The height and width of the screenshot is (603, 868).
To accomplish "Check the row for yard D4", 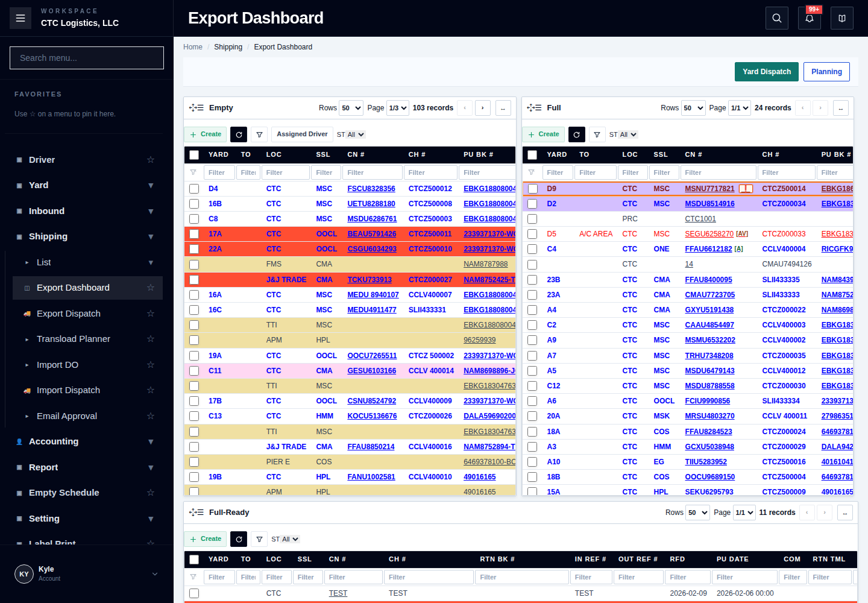I will click(x=194, y=189).
